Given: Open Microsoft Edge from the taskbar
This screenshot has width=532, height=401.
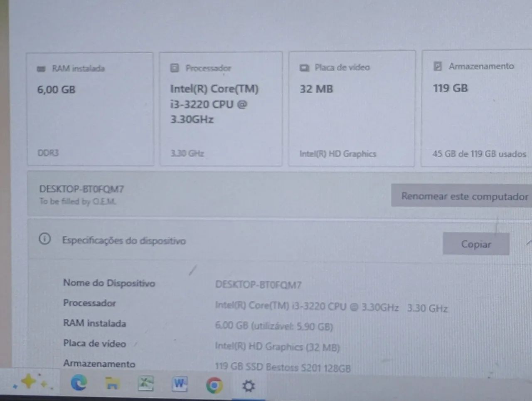Looking at the screenshot, I should coord(79,384).
